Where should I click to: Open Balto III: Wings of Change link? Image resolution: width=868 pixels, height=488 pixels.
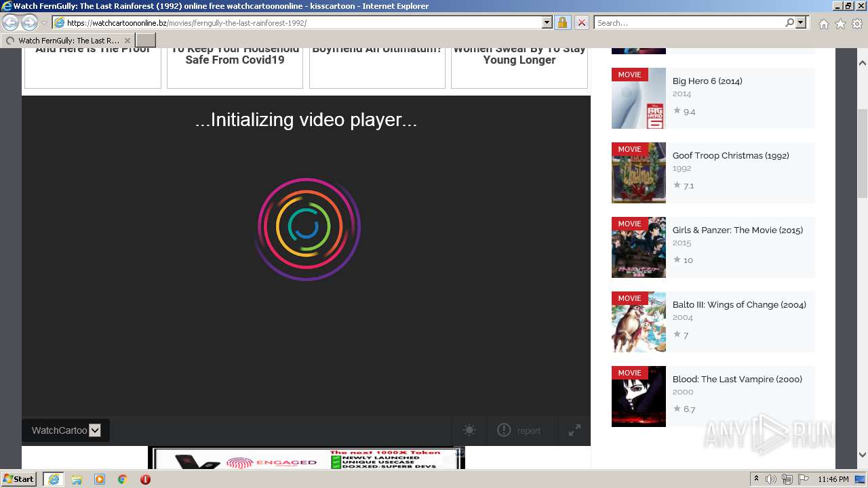(x=739, y=304)
